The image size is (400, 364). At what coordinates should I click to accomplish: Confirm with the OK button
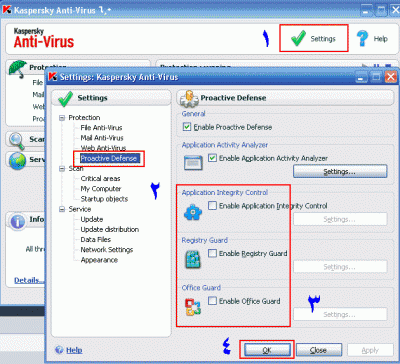coord(267,350)
